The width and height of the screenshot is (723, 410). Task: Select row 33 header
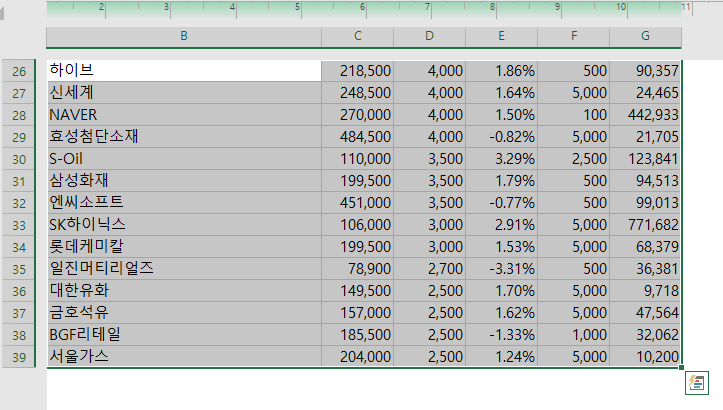click(18, 225)
